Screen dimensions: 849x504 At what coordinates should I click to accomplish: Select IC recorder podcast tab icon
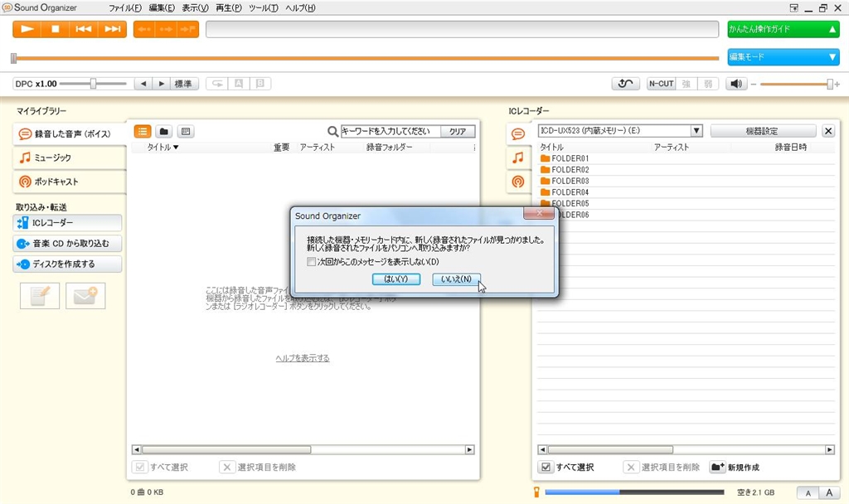pos(518,182)
